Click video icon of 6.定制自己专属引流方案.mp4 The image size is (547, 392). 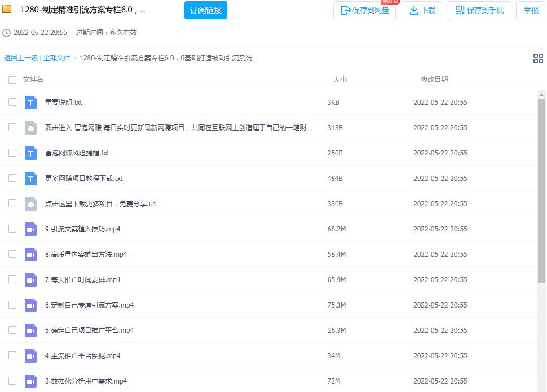tap(30, 305)
